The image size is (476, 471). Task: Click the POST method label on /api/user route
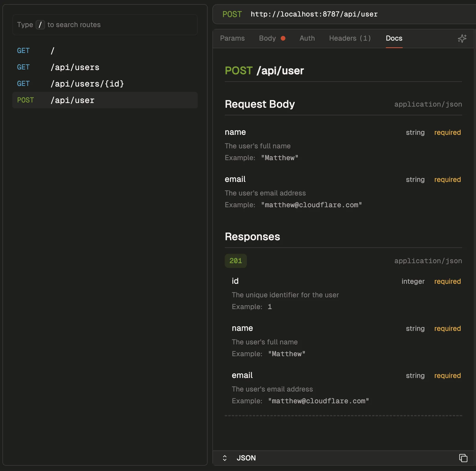tap(25, 100)
